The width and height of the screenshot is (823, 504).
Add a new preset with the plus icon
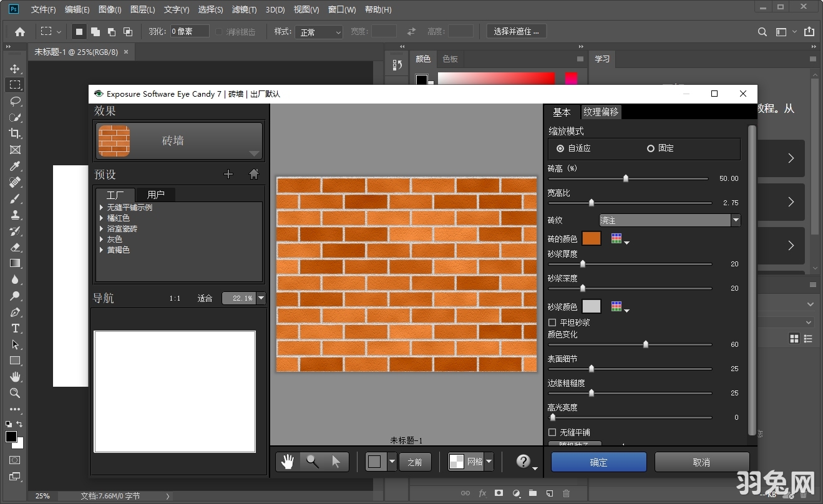pyautogui.click(x=228, y=174)
